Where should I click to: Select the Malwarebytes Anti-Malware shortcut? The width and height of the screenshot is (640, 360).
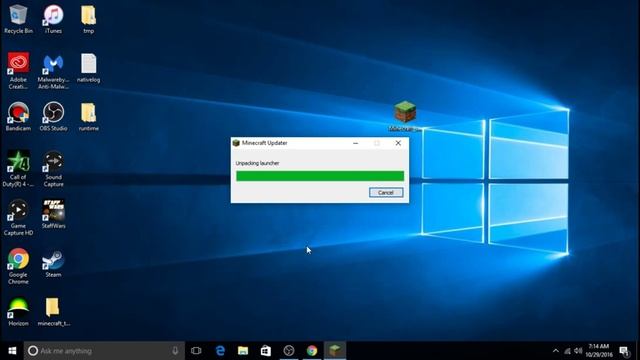pos(53,70)
